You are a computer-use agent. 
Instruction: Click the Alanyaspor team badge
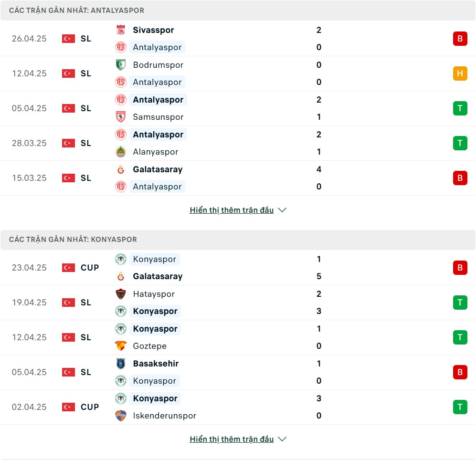(x=121, y=152)
